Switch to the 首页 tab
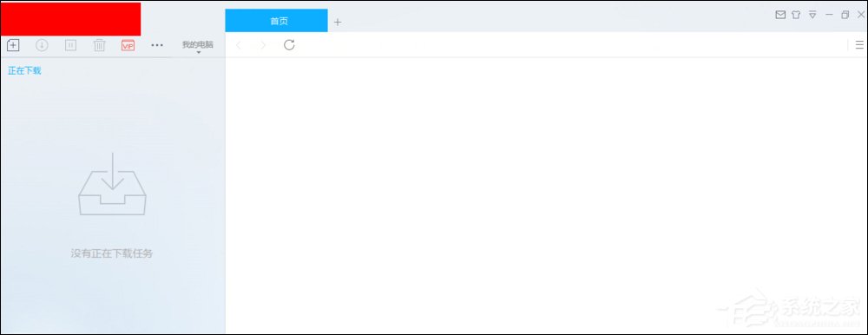This screenshot has height=335, width=868. [x=276, y=21]
